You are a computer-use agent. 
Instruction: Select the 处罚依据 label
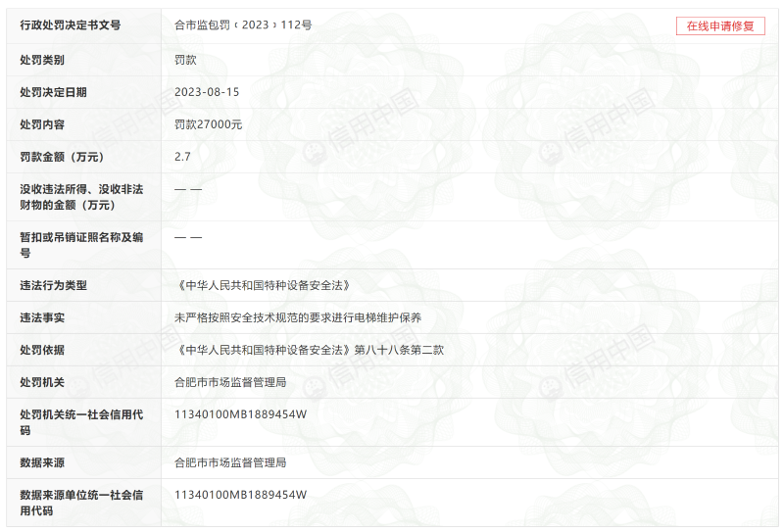point(42,350)
